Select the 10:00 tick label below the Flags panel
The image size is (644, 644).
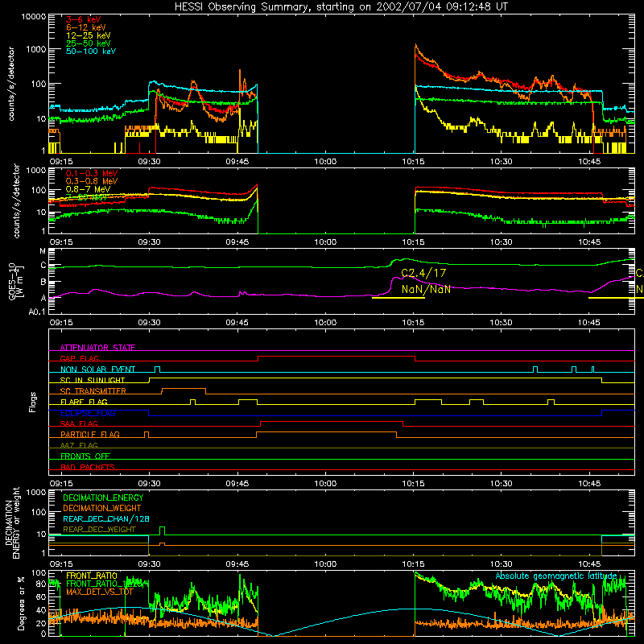325,484
